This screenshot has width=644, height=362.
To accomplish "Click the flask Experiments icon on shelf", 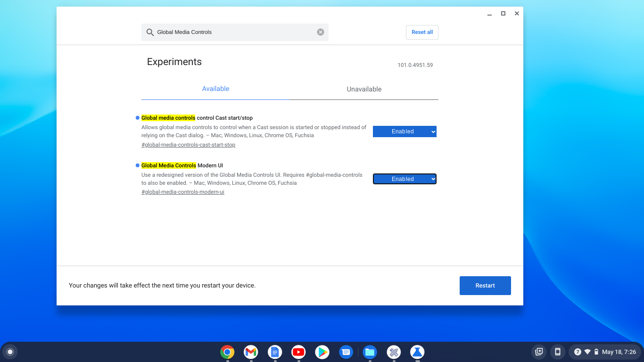I will (417, 352).
